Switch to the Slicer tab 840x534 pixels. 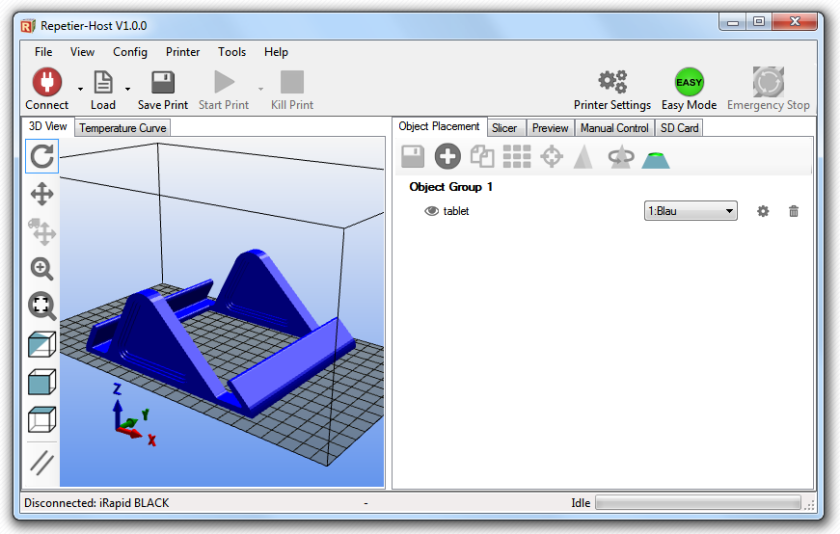(504, 128)
